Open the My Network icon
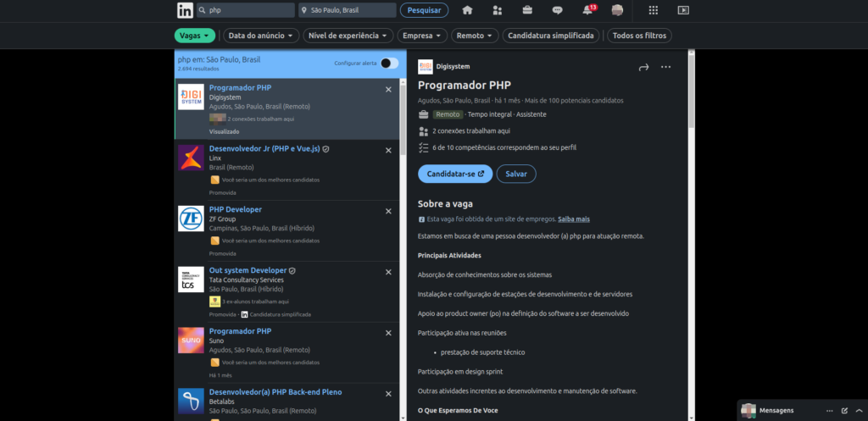The image size is (868, 421). coord(497,10)
